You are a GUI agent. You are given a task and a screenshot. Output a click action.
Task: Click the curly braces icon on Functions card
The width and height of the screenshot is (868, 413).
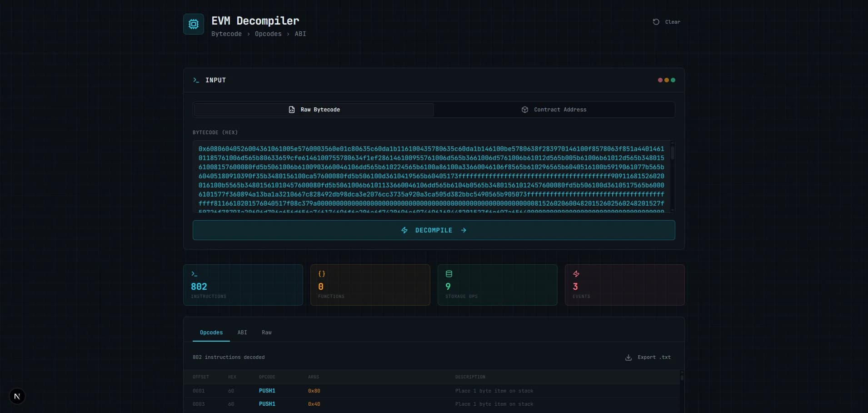click(321, 274)
